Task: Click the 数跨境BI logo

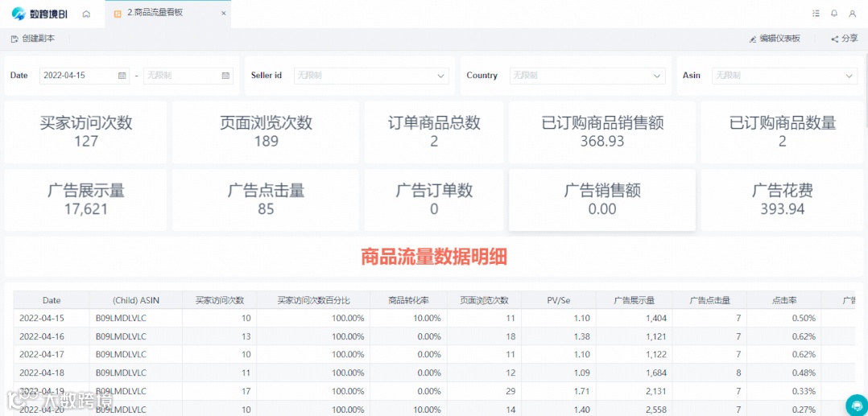Action: pyautogui.click(x=40, y=14)
